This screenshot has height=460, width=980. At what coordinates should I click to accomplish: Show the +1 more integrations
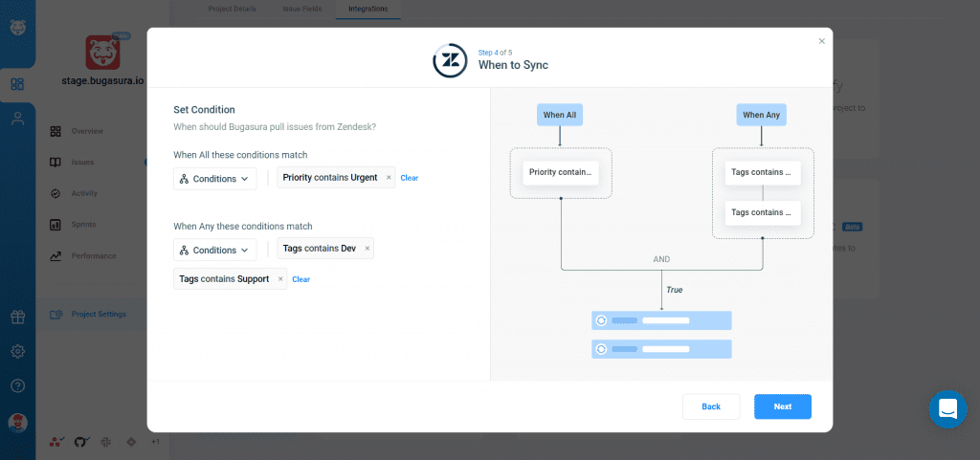click(156, 442)
